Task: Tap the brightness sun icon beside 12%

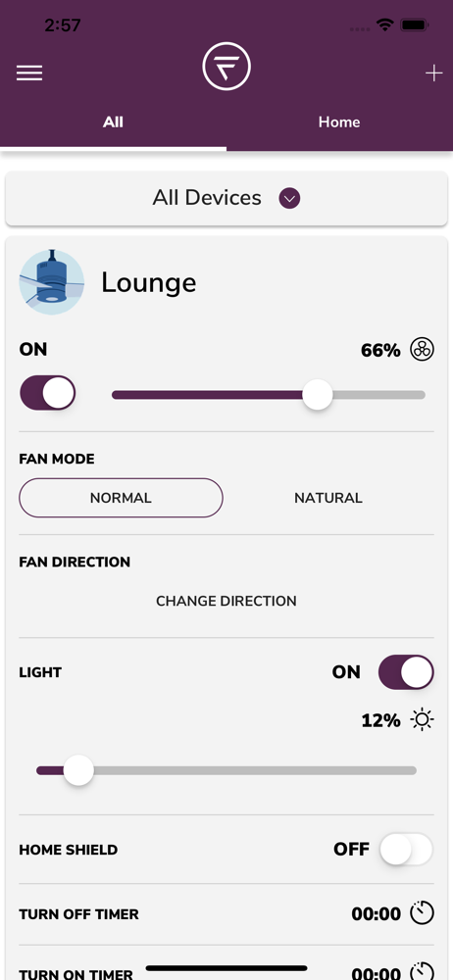Action: pyautogui.click(x=422, y=720)
